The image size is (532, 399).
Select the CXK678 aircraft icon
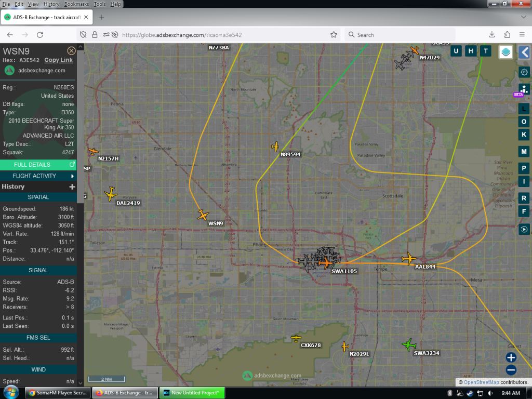296,338
